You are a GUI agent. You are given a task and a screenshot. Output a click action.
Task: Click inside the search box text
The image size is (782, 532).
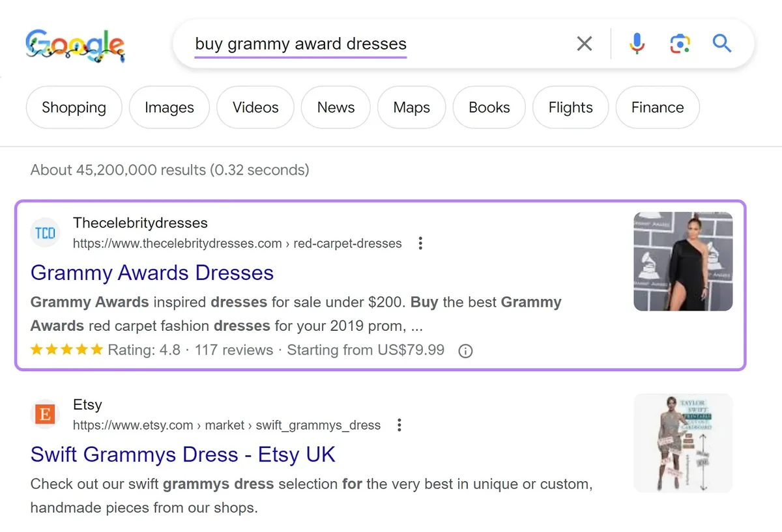pos(300,44)
